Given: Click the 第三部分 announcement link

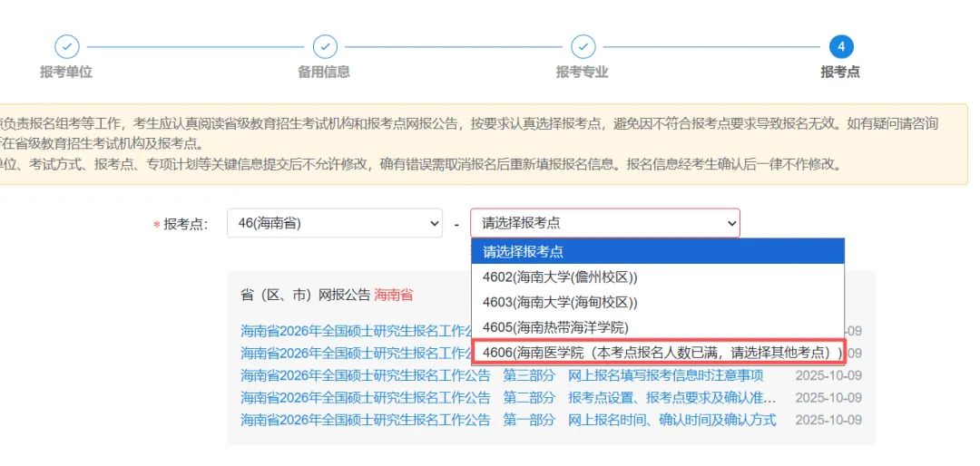Looking at the screenshot, I should point(529,375).
